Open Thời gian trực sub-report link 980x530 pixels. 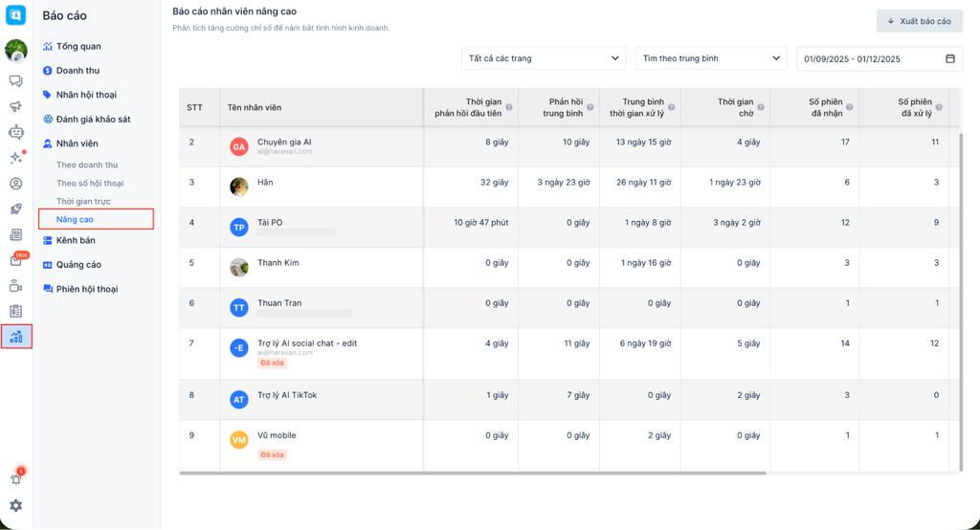pos(83,202)
